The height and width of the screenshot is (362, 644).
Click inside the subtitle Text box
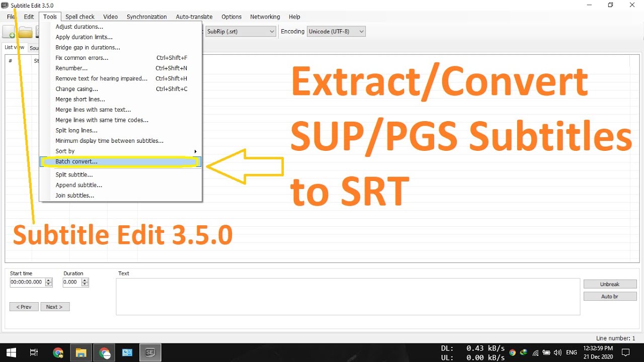[x=348, y=297]
